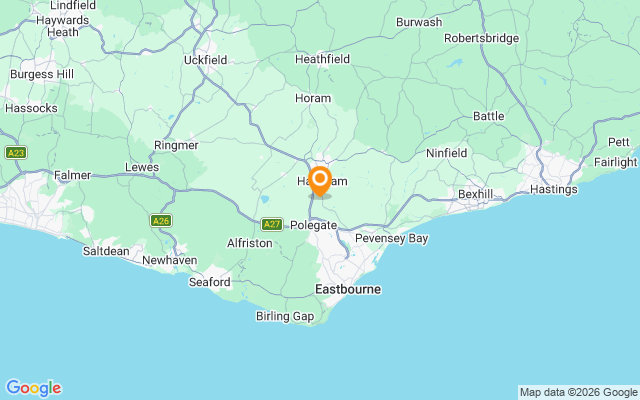Viewport: 640px width, 400px height.
Task: Select the Seaford place label
Action: [209, 282]
